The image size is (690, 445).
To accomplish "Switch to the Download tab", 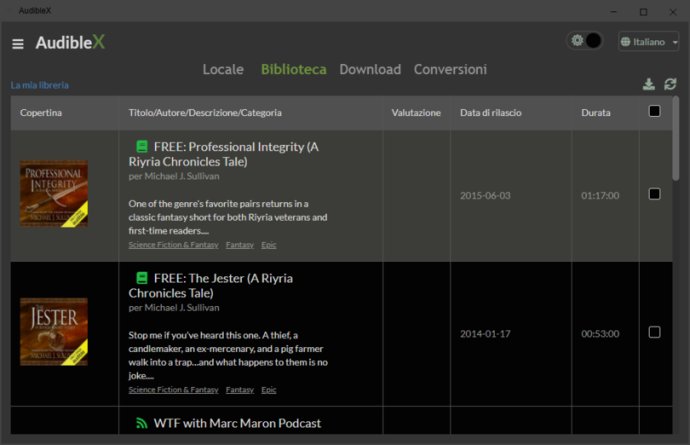I will (370, 70).
